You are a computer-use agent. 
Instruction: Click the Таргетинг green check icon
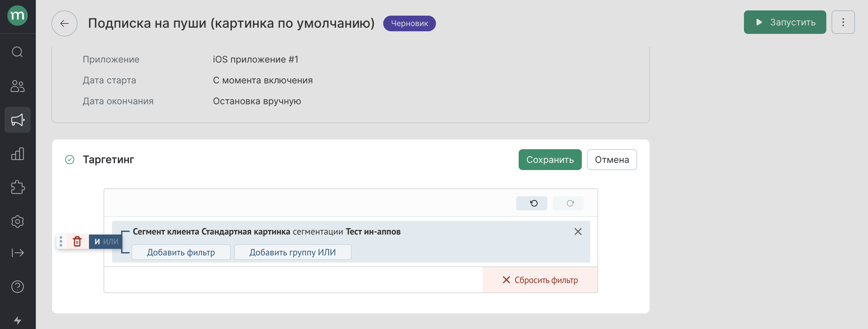pos(70,159)
